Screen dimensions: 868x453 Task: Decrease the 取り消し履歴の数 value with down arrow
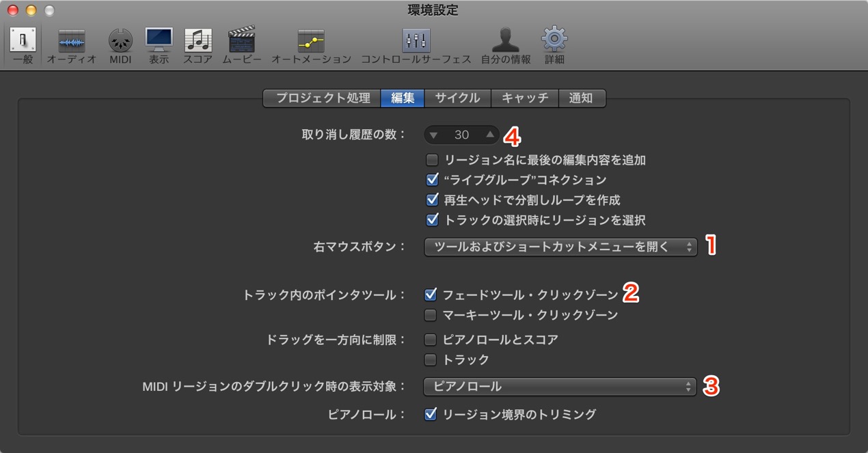coord(433,135)
